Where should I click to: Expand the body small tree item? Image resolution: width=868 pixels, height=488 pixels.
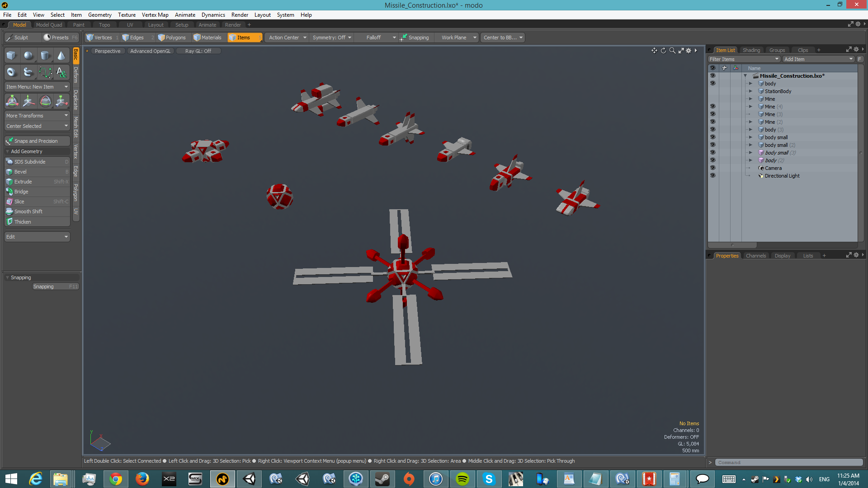[750, 137]
